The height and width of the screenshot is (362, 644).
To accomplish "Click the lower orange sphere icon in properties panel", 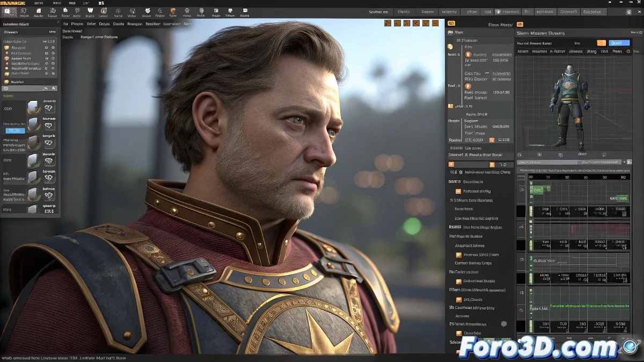I will pyautogui.click(x=468, y=86).
